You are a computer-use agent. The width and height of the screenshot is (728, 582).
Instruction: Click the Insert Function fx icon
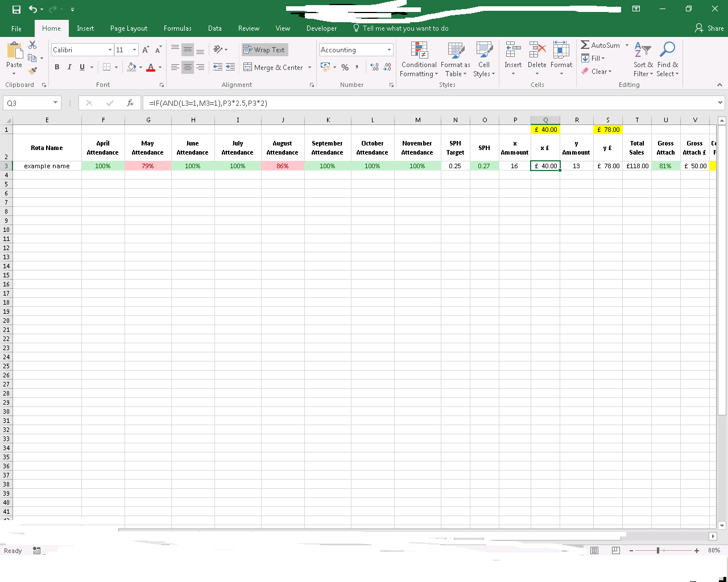point(130,103)
